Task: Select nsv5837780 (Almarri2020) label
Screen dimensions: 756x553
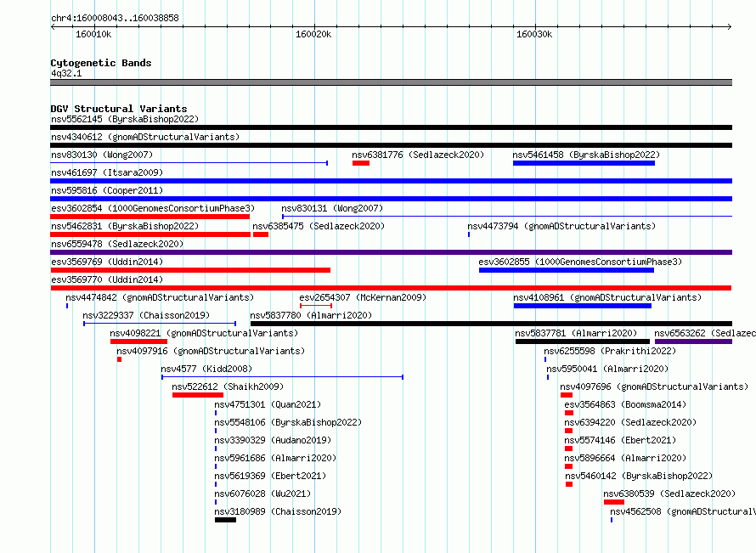Action: [311, 315]
